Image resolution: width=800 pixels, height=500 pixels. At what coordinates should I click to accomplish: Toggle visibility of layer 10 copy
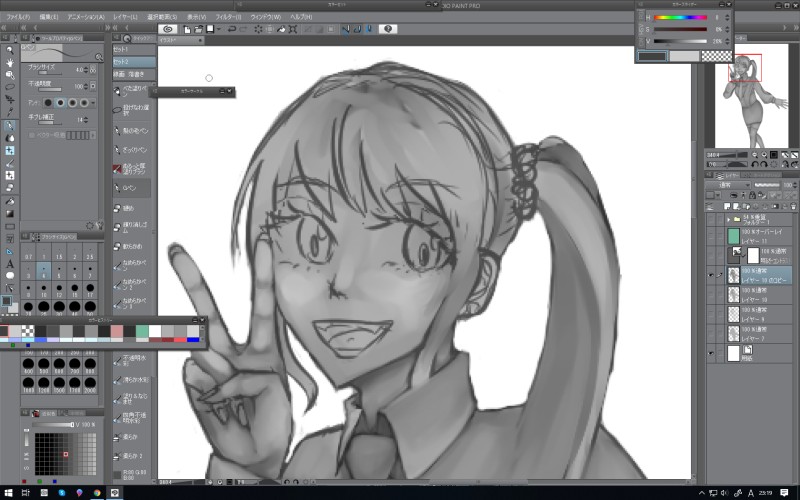(711, 276)
